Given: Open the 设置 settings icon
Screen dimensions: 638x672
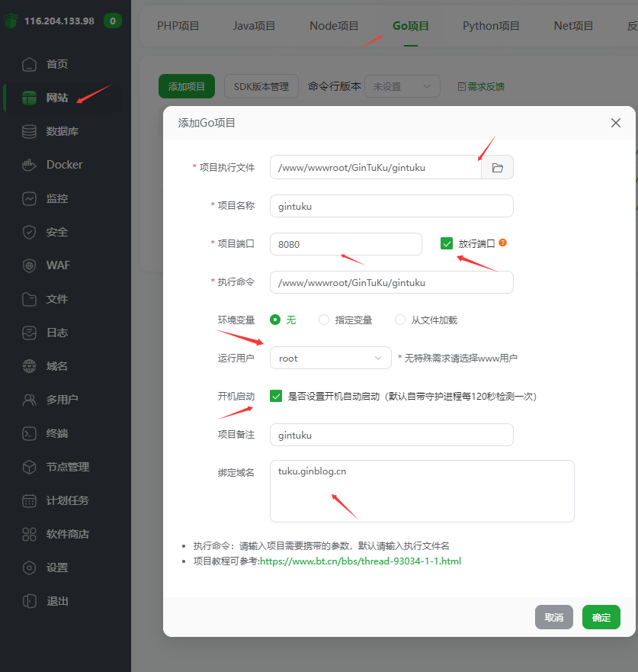Looking at the screenshot, I should click(29, 568).
